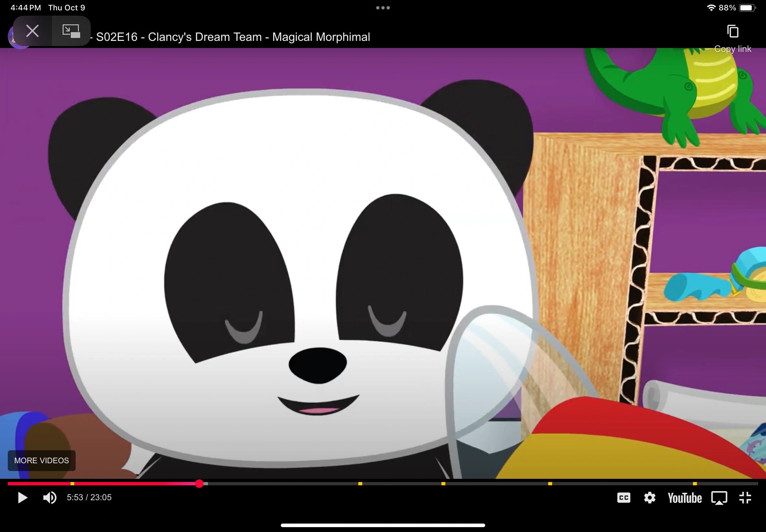Mute the video volume

coord(50,498)
